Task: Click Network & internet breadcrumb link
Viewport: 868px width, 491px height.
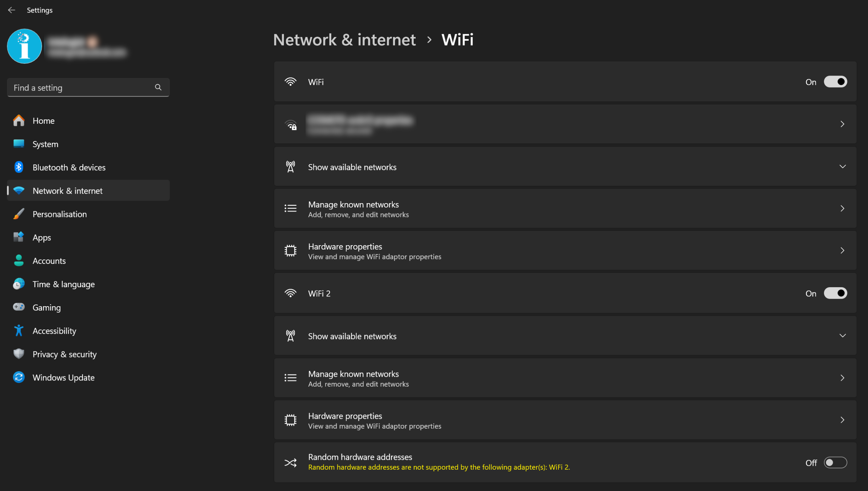Action: pyautogui.click(x=344, y=40)
